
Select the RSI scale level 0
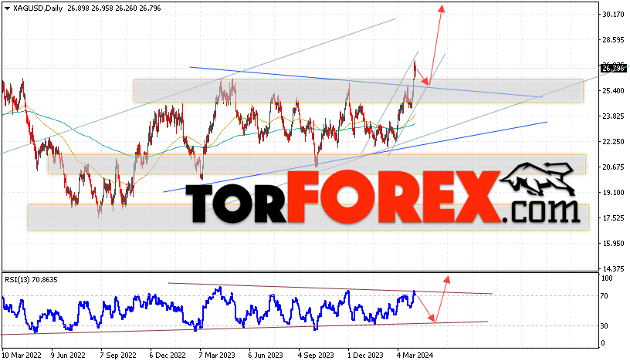[x=602, y=343]
